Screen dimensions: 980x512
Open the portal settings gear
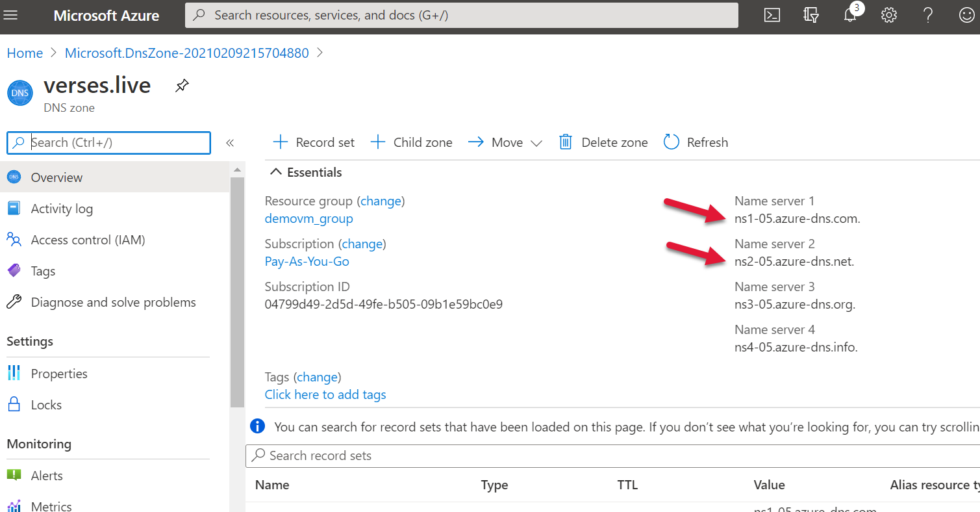(x=888, y=15)
